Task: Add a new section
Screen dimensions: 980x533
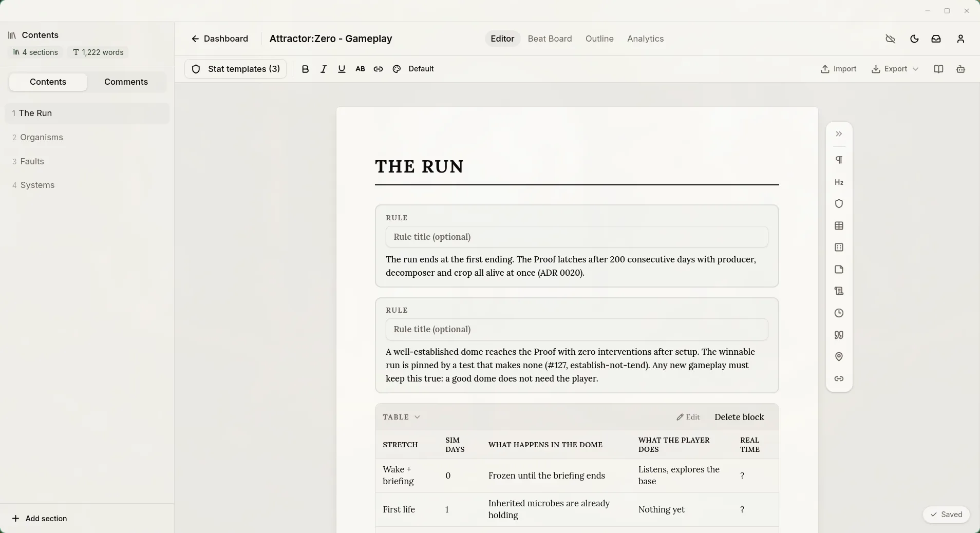Action: (x=40, y=518)
